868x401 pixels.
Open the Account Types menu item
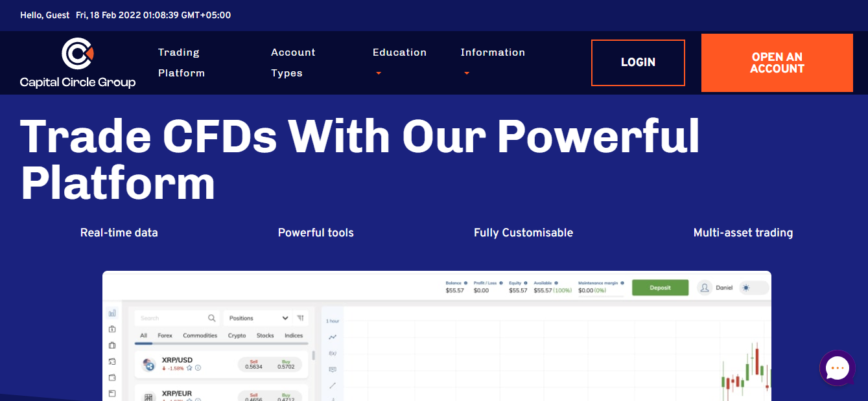point(293,63)
